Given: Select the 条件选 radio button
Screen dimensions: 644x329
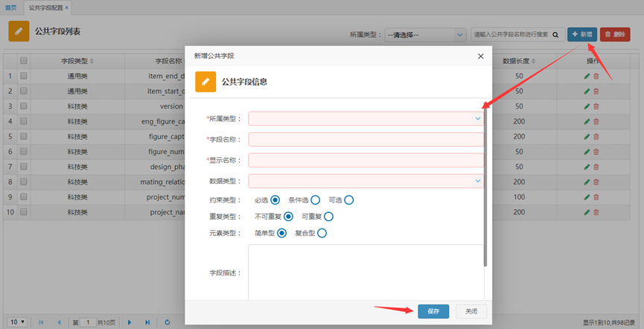Looking at the screenshot, I should click(x=315, y=200).
